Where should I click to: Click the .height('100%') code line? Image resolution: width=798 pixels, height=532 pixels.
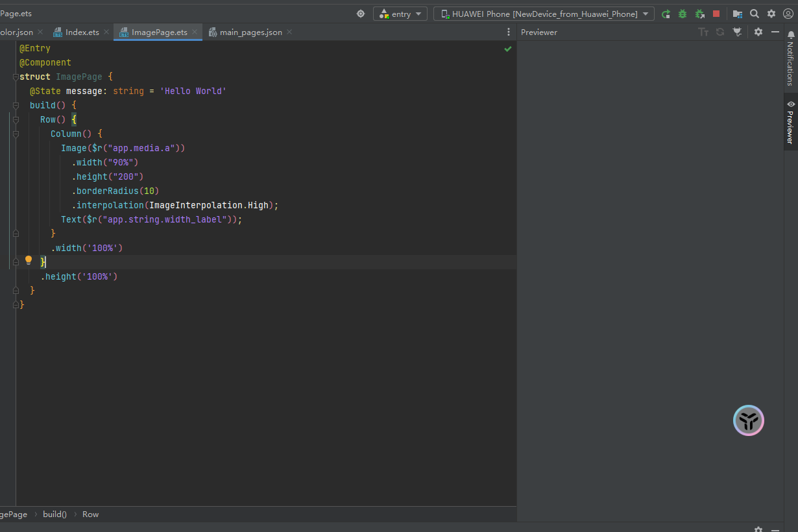point(79,277)
